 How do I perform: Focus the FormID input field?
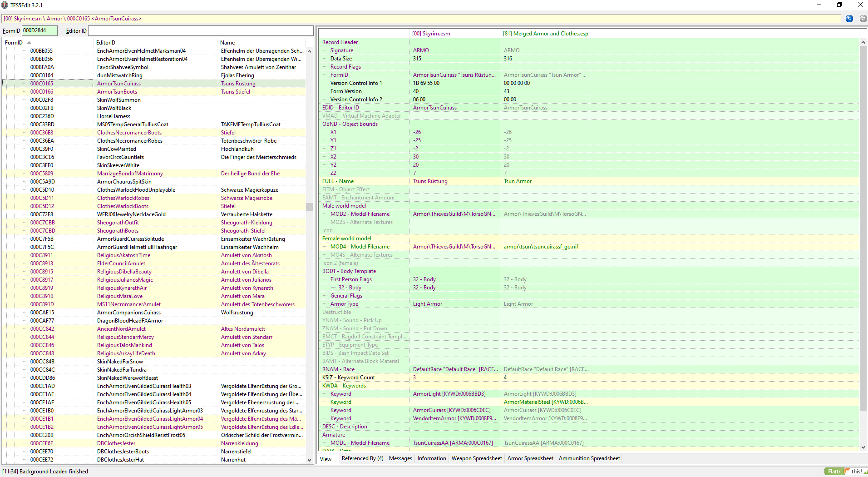[39, 30]
